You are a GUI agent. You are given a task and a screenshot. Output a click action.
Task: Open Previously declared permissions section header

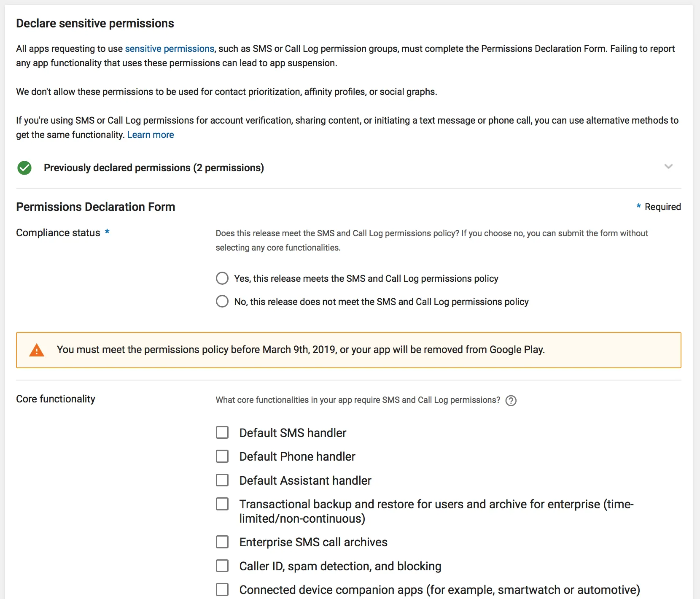click(x=154, y=168)
